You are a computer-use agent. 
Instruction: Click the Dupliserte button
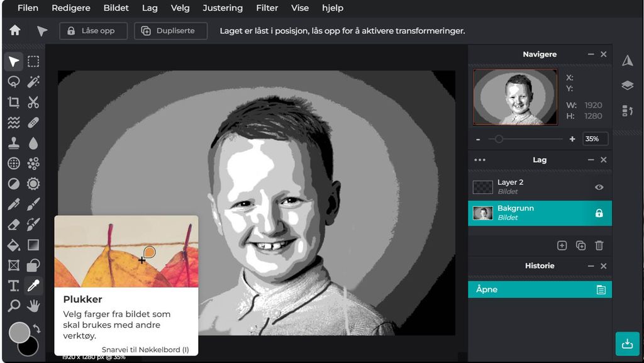coord(170,30)
